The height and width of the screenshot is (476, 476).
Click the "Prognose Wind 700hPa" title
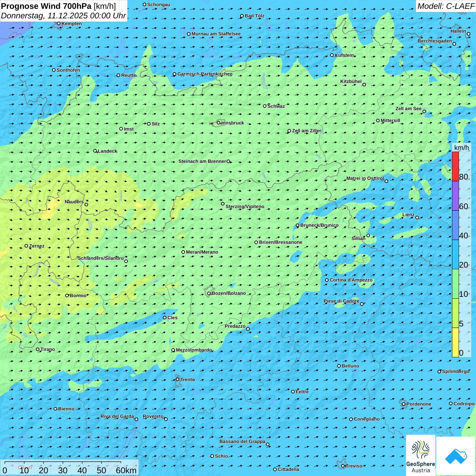tap(46, 6)
